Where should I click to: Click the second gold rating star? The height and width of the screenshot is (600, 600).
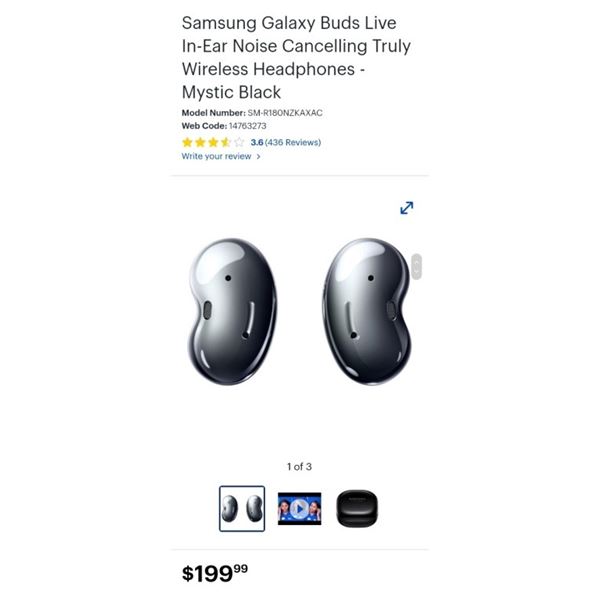tap(200, 142)
